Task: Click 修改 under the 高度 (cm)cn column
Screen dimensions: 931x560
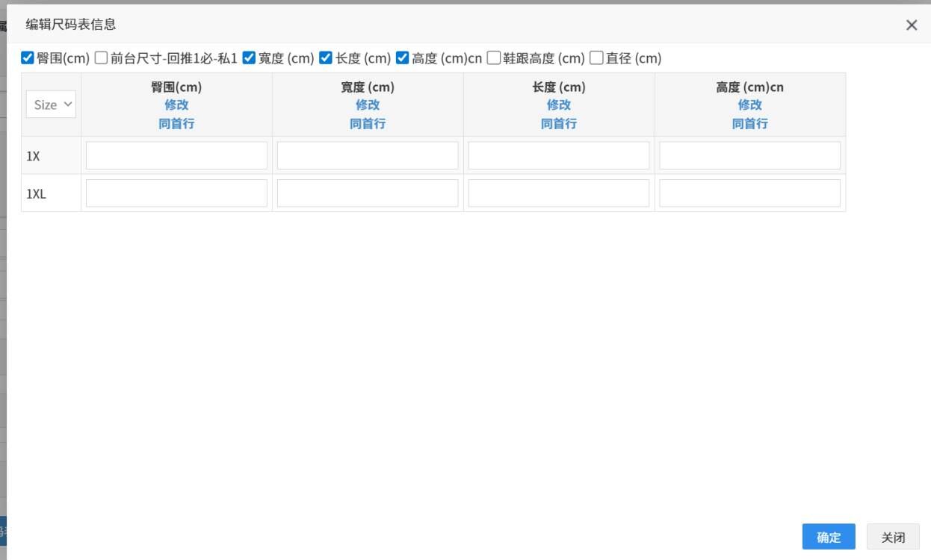Action: [x=749, y=105]
